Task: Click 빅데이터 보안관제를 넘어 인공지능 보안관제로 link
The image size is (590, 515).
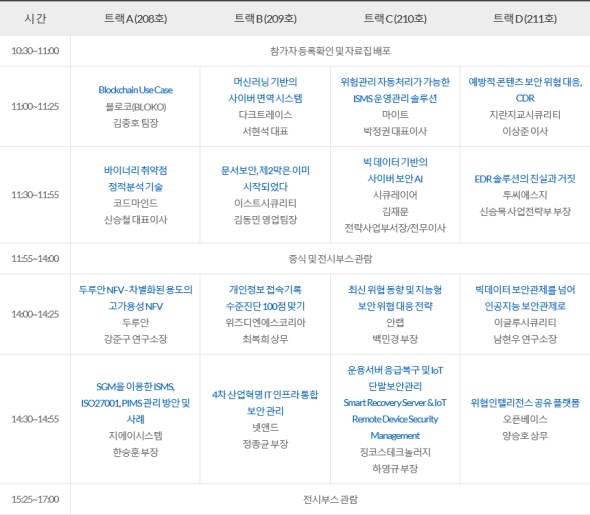Action: coord(525,298)
